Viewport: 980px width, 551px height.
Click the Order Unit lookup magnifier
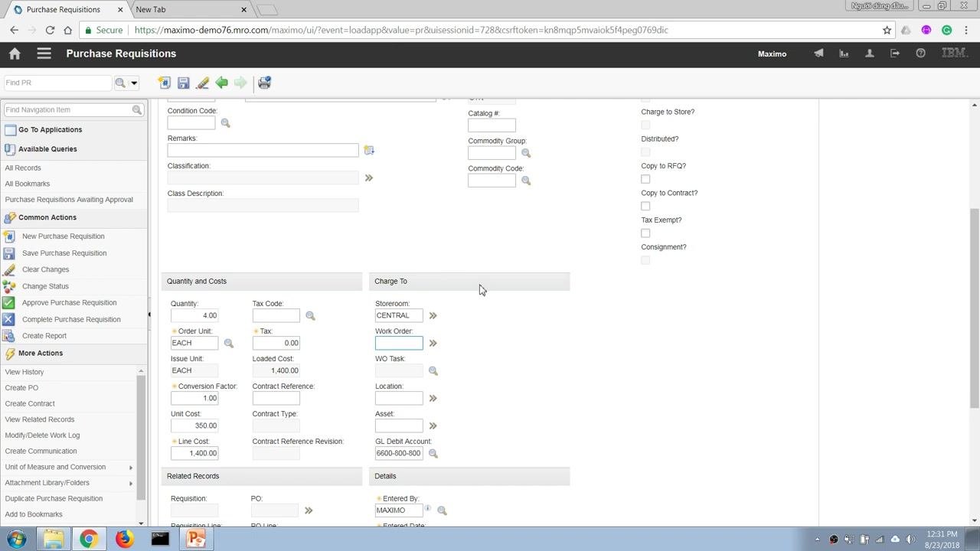point(228,344)
